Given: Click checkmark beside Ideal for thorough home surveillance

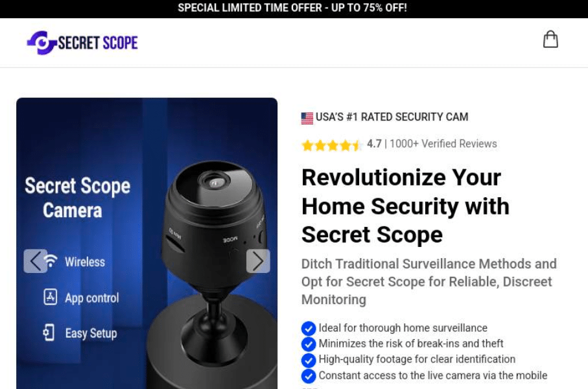Looking at the screenshot, I should click(x=309, y=328).
